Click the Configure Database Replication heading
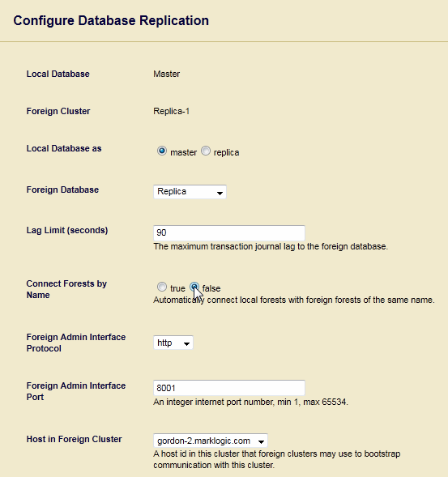The image size is (448, 477). (111, 21)
